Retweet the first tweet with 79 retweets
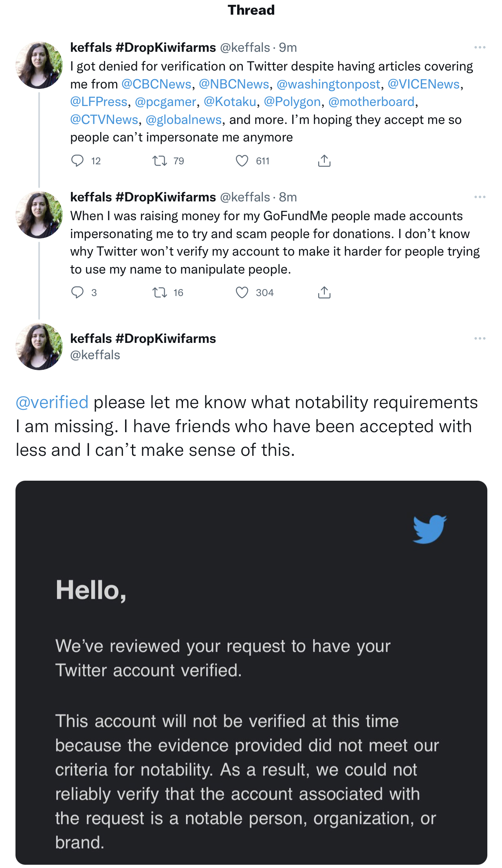Viewport: 502px width, 868px height. tap(160, 161)
